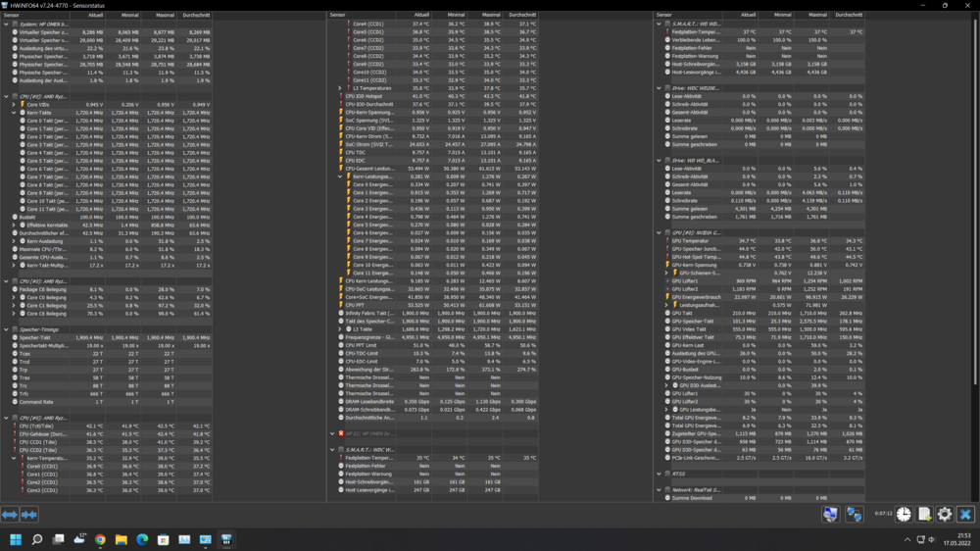
Task: Close sensors with the blue X icon
Action: (x=965, y=515)
